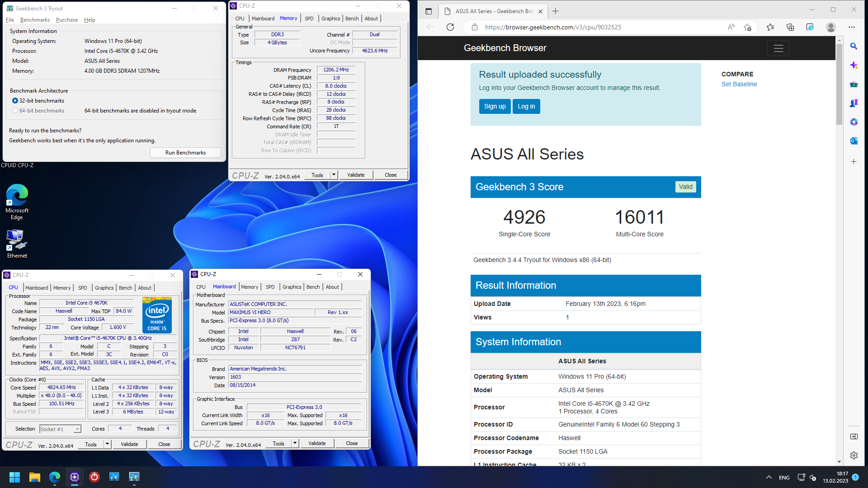The height and width of the screenshot is (488, 868).
Task: Switch to Bench tab in CPU-Z Memory window
Action: (352, 19)
